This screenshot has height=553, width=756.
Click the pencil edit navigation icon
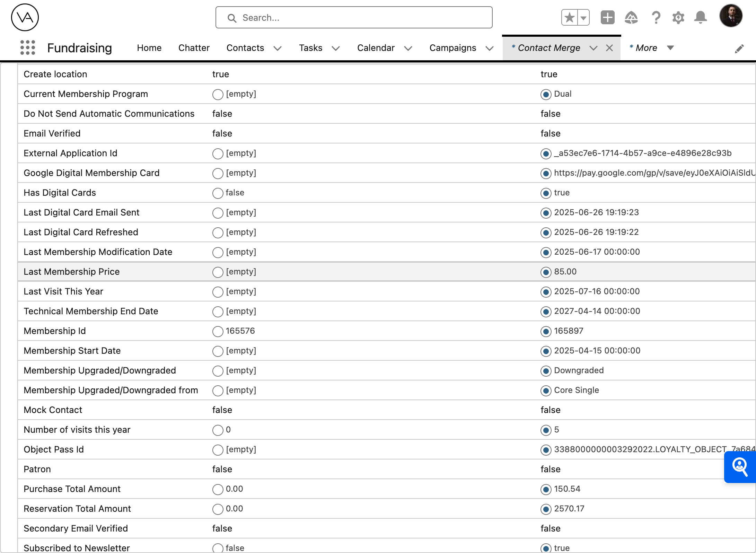[739, 49]
